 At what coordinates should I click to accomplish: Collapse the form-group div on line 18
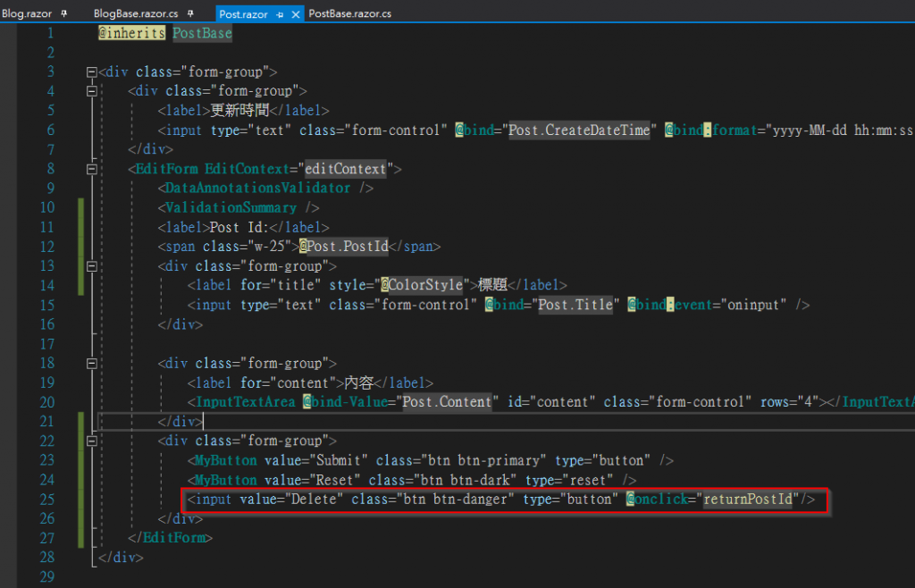[x=92, y=364]
